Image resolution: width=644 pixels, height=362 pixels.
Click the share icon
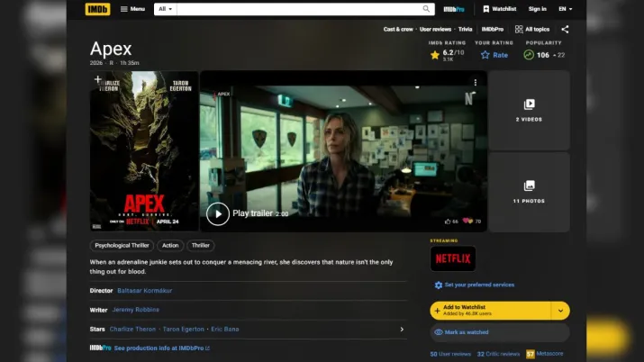click(x=565, y=29)
